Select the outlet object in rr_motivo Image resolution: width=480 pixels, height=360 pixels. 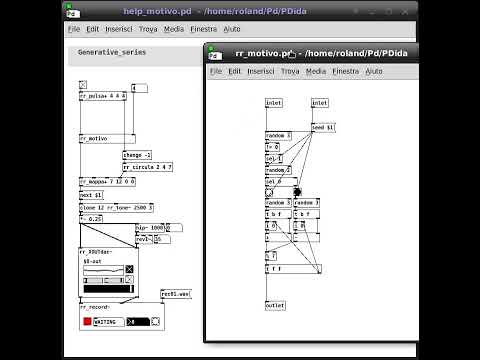pos(275,306)
